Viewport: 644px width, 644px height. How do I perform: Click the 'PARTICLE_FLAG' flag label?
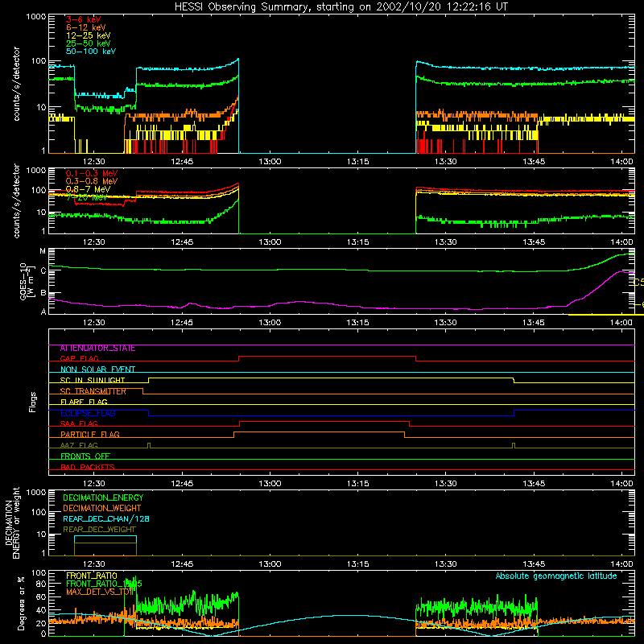(90, 435)
